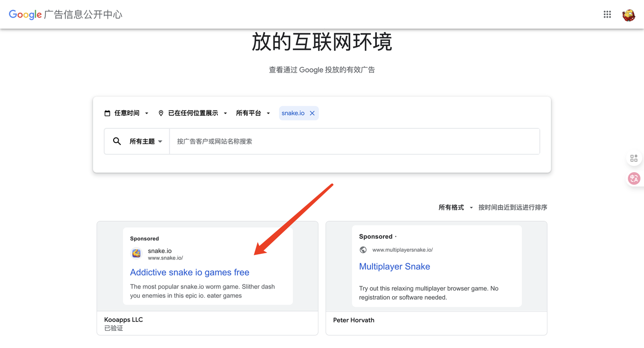
Task: Open the 已在任何位置展示 location dropdown
Action: point(193,113)
